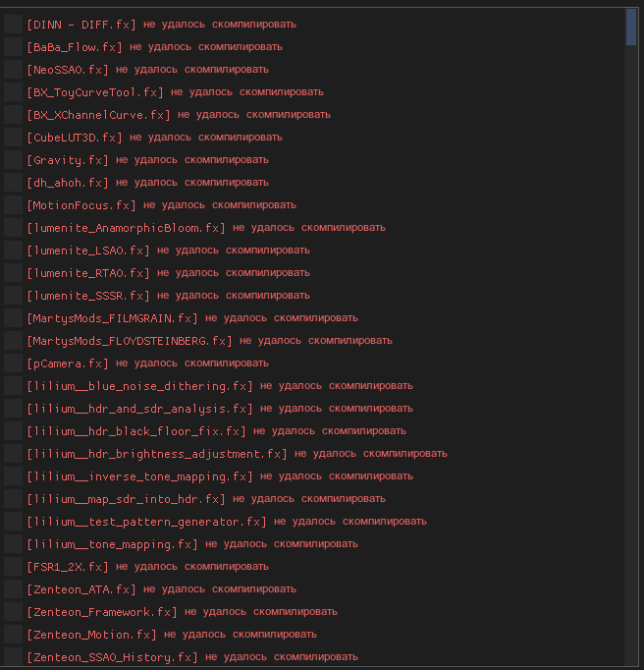Enable the BaBa_Flow.fx effect checkbox
This screenshot has height=670, width=644.
point(13,46)
